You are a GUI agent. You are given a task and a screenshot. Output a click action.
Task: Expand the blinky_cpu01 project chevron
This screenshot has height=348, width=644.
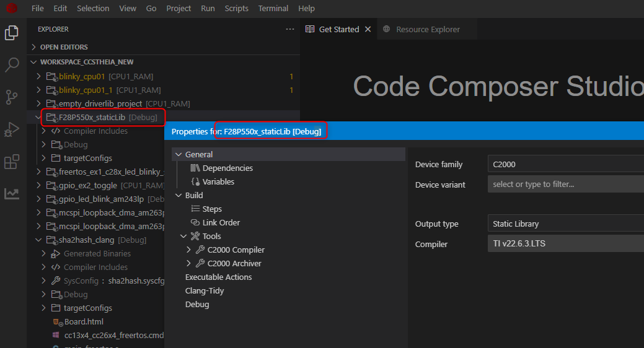pyautogui.click(x=38, y=76)
